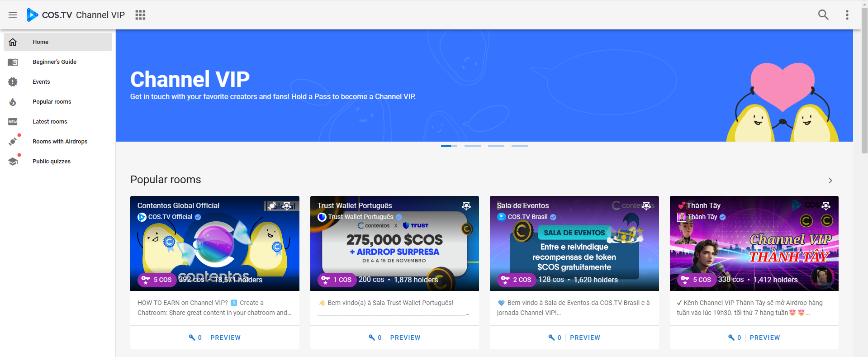This screenshot has height=357, width=868.
Task: Open the hamburger navigation menu
Action: click(13, 15)
